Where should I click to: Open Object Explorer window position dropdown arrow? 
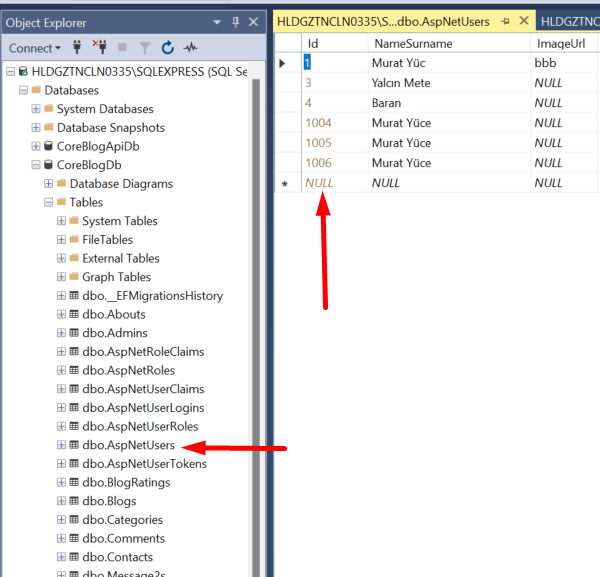(x=217, y=22)
